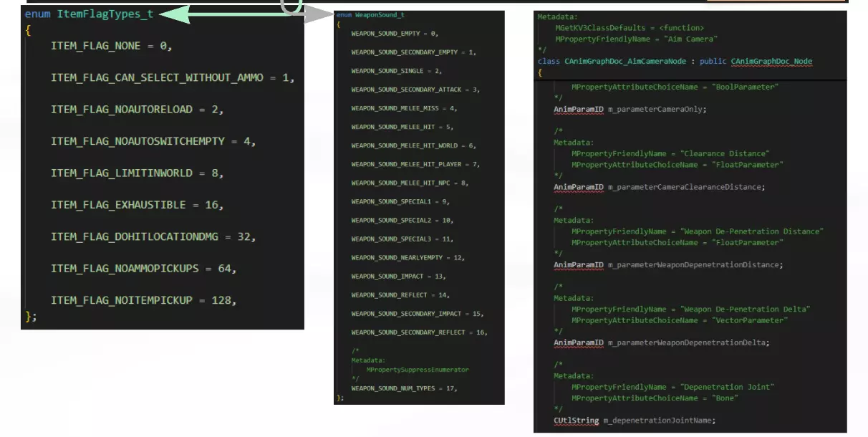This screenshot has width=868, height=437.
Task: Select the m_parameterCameraOnly member line
Action: pos(630,110)
